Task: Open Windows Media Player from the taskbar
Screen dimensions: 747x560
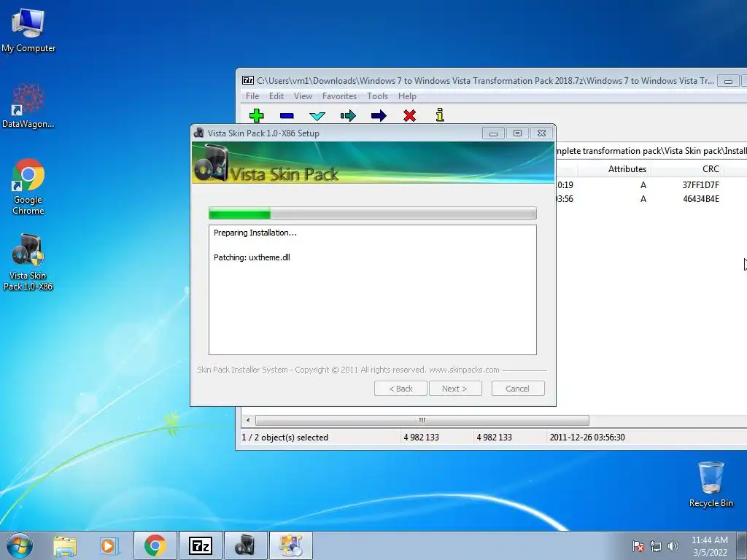Action: [x=109, y=545]
